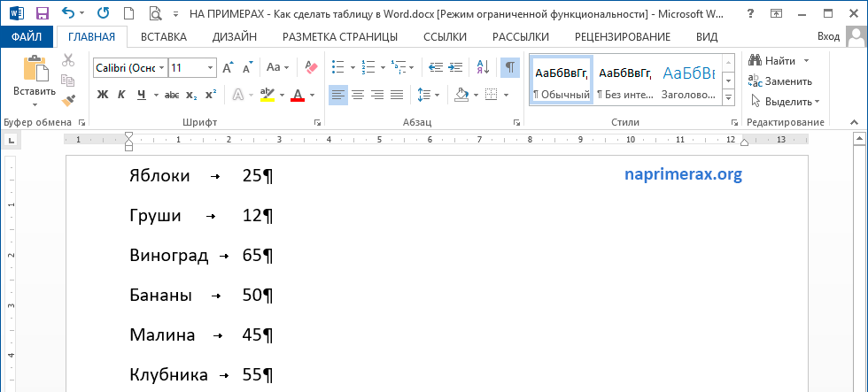Image resolution: width=868 pixels, height=392 pixels.
Task: Click the Save icon in quick access toolbar
Action: 42,12
